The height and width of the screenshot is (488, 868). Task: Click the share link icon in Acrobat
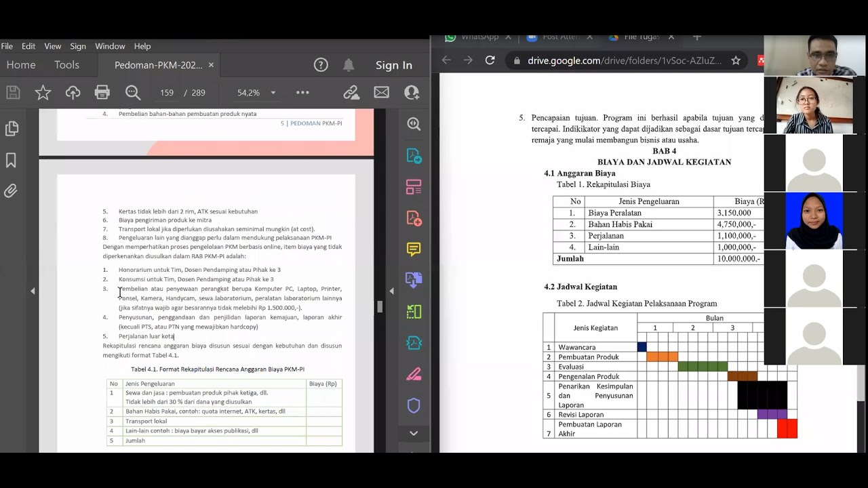pyautogui.click(x=351, y=92)
